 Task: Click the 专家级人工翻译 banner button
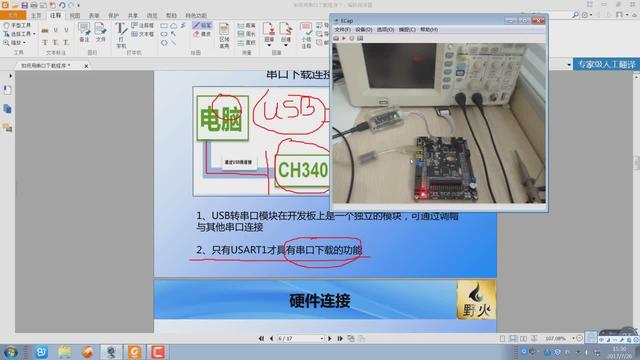[x=606, y=64]
